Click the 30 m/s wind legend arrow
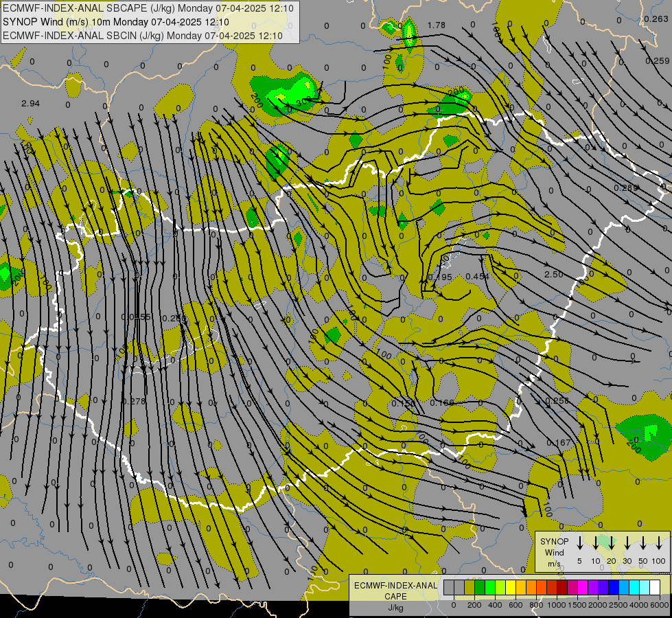Screen dimensions: 672x618 [627, 542]
